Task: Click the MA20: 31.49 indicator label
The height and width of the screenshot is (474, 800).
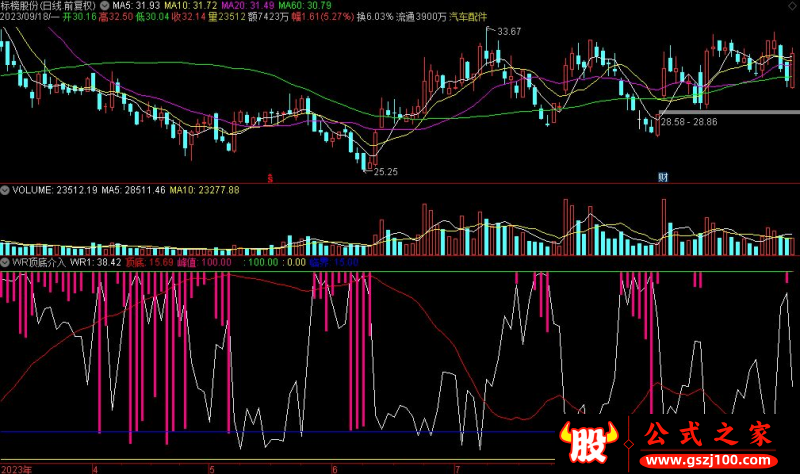Action: (247, 6)
